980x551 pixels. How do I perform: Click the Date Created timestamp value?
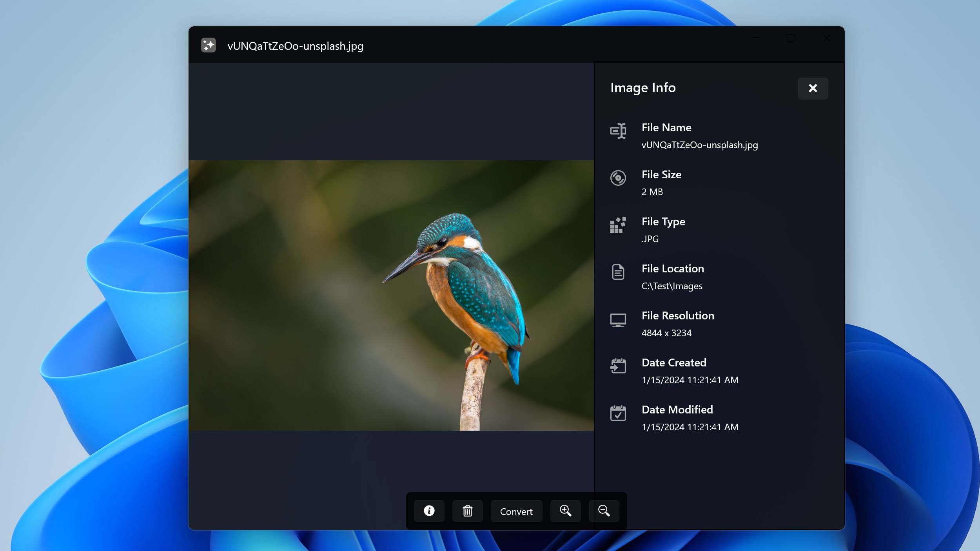coord(690,380)
